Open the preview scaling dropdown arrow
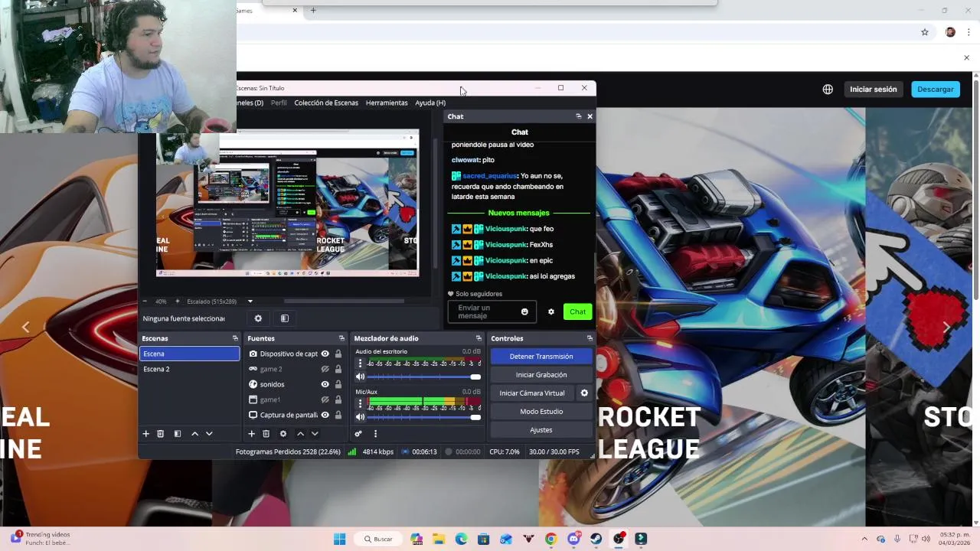This screenshot has height=551, width=980. pos(250,301)
